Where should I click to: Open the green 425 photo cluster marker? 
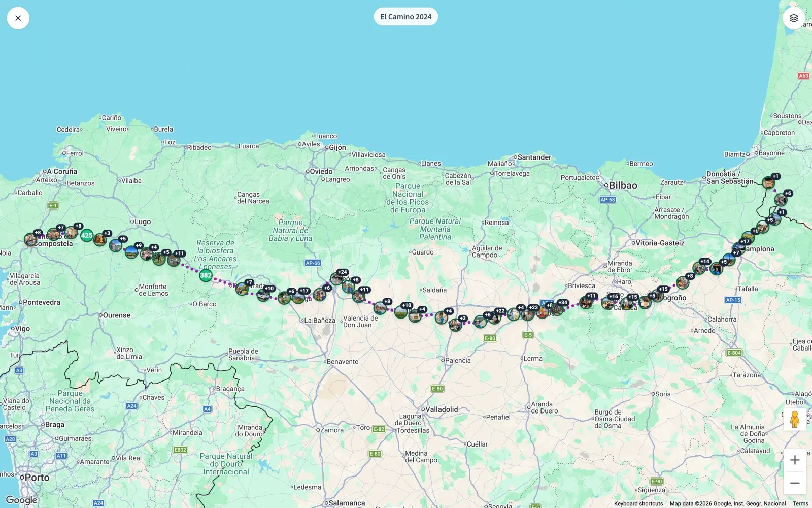tap(87, 235)
